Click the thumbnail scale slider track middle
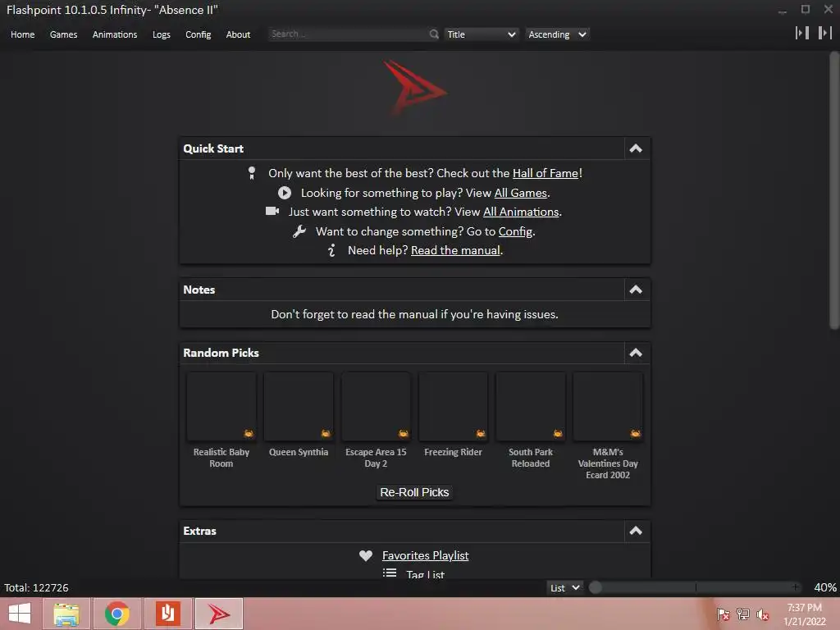Viewport: 840px width, 630px height. (x=696, y=587)
